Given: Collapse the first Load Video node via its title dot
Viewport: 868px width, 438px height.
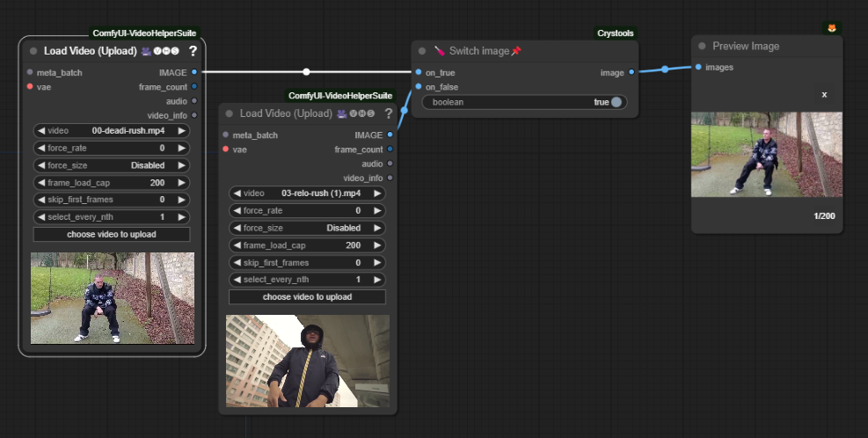Looking at the screenshot, I should coord(33,51).
